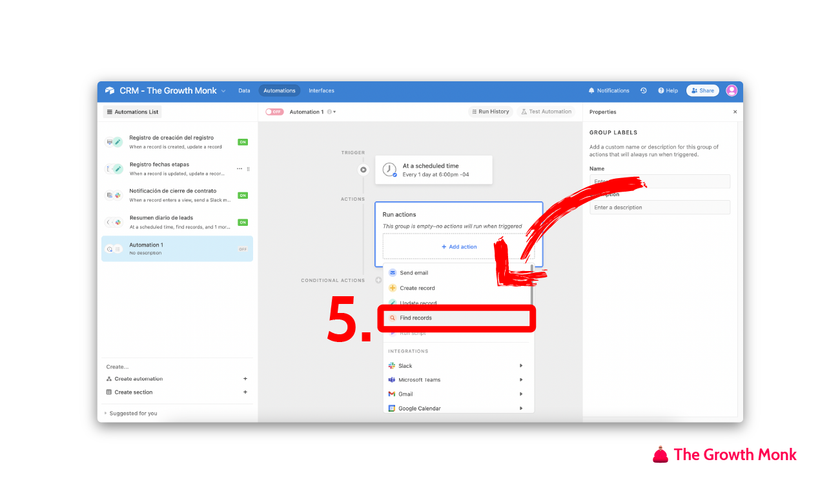The image size is (840, 504).
Task: Open the At a scheduled time trigger card
Action: coord(434,170)
